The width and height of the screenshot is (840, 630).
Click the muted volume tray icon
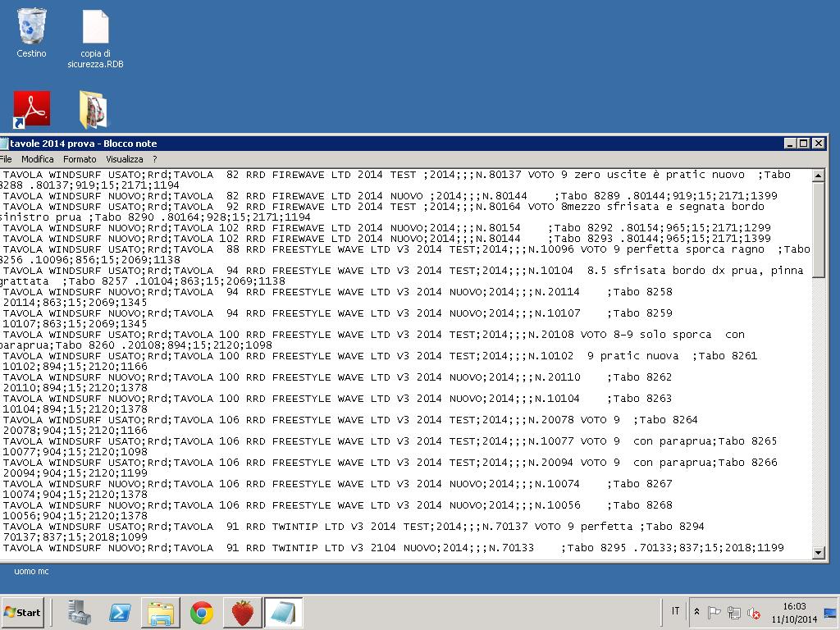(754, 612)
